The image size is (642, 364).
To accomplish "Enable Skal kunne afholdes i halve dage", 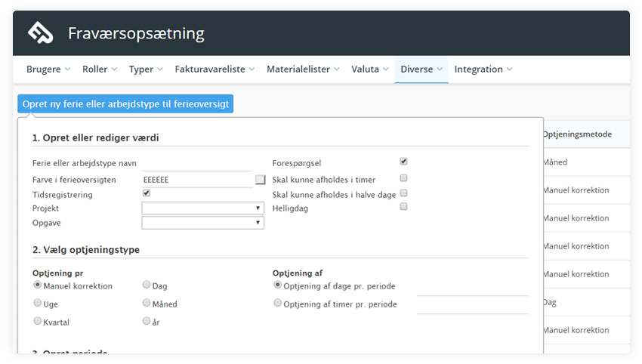I will coord(403,193).
